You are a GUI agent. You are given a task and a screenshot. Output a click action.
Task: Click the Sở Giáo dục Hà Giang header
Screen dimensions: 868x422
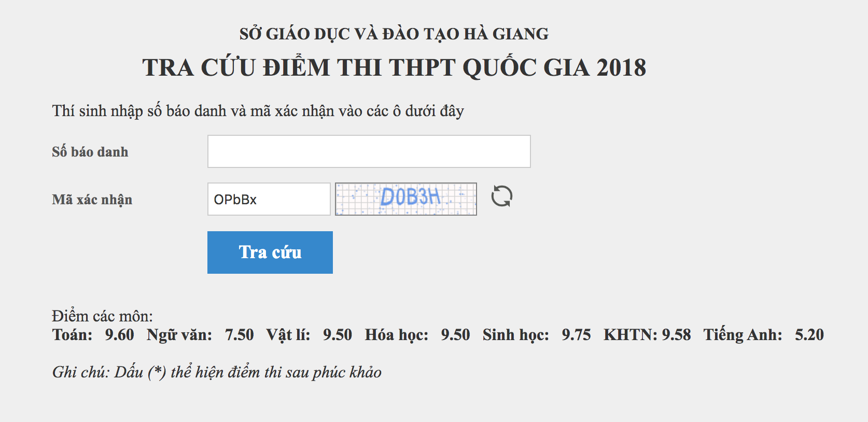(x=394, y=34)
